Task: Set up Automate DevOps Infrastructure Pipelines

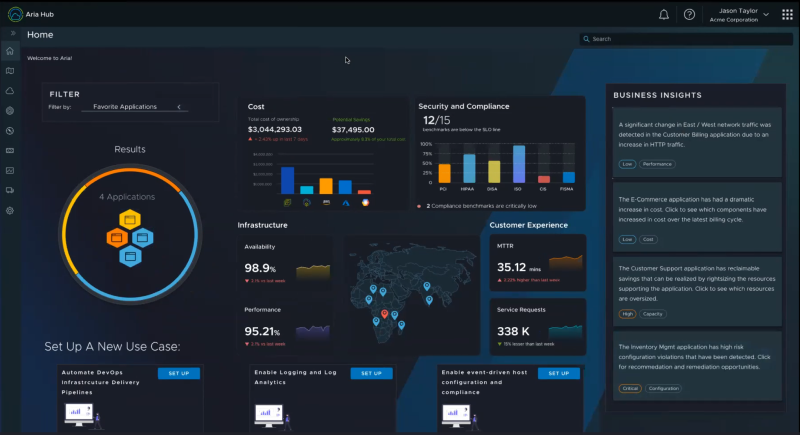Action: (x=179, y=373)
